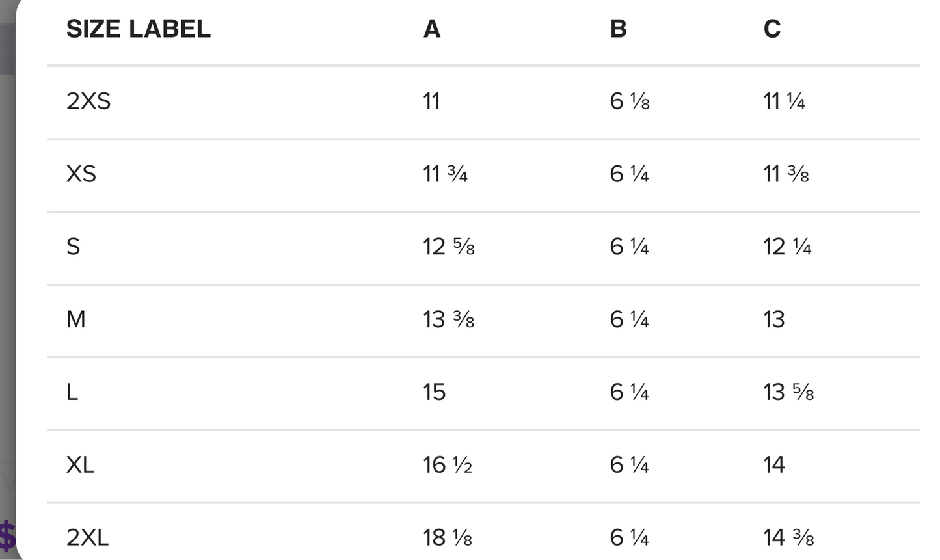The height and width of the screenshot is (560, 940).
Task: Click the L size row label
Action: tap(72, 392)
